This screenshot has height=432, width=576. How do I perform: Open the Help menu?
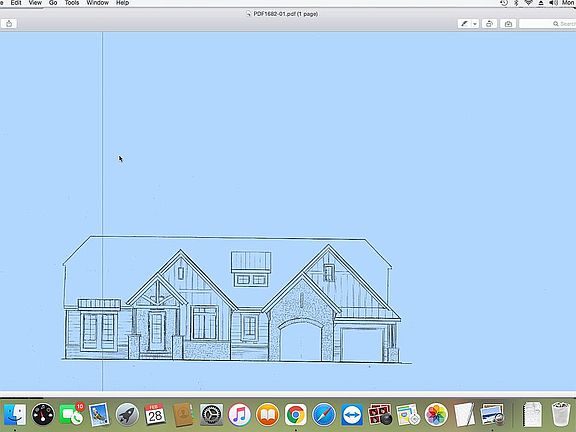pos(122,3)
